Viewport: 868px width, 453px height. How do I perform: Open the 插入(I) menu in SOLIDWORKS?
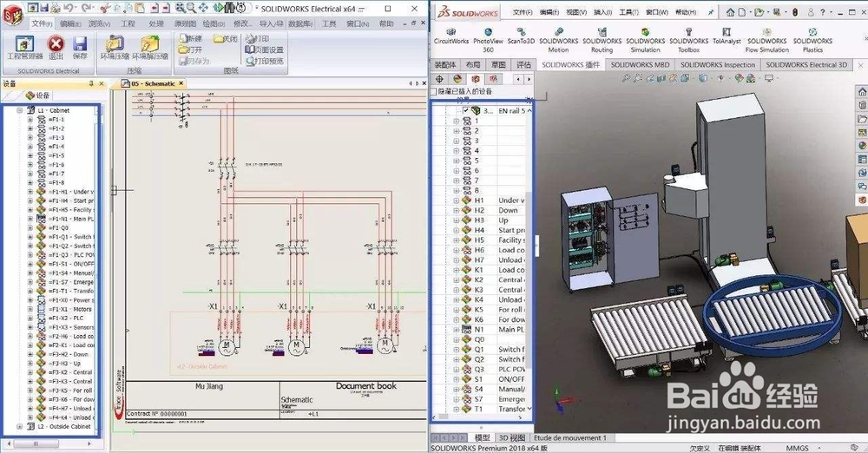click(603, 11)
